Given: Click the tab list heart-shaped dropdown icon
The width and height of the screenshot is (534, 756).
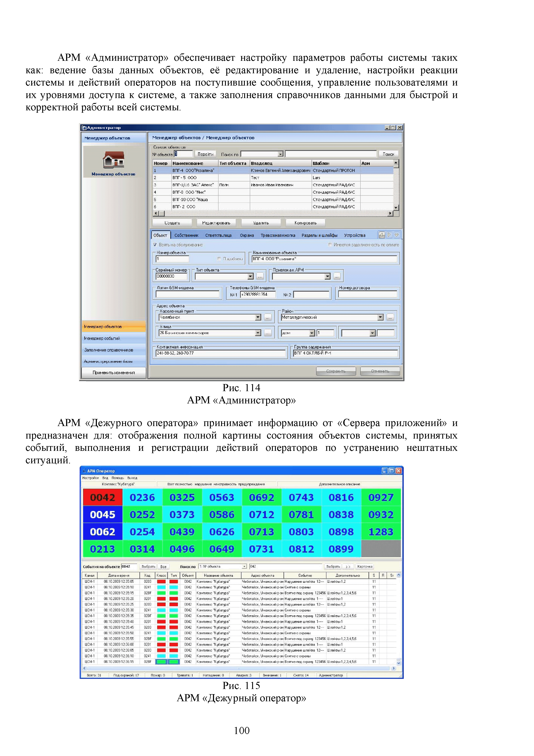Looking at the screenshot, I should click(397, 235).
